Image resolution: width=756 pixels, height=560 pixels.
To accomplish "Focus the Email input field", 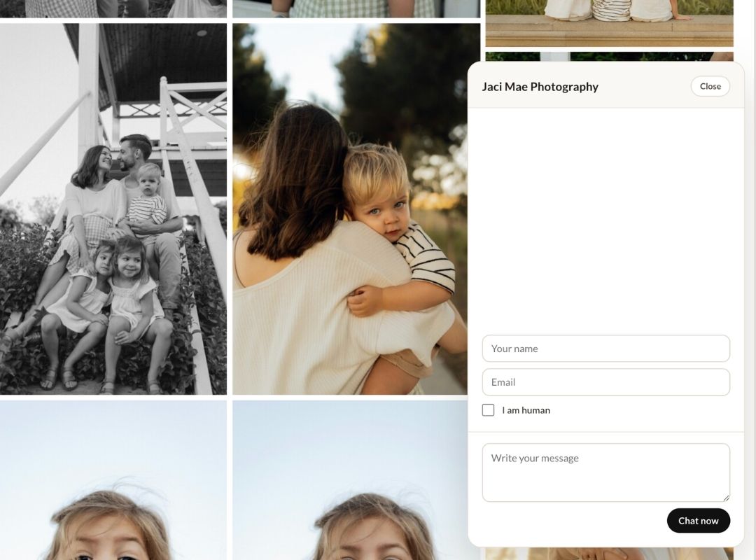I will [605, 382].
